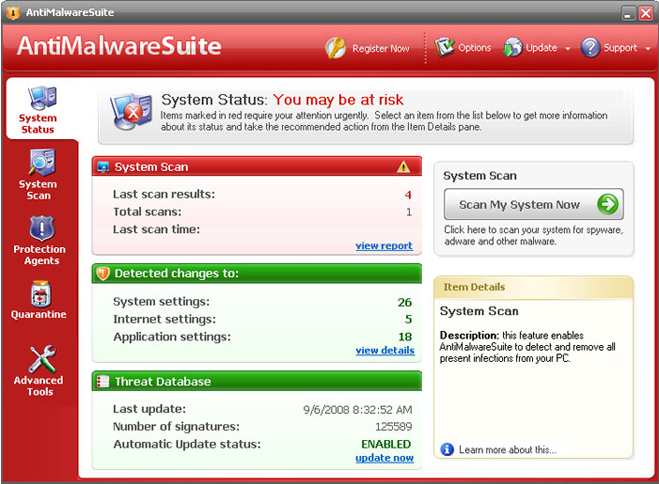Minimize the AntiMalwareSuite window

(x=628, y=13)
